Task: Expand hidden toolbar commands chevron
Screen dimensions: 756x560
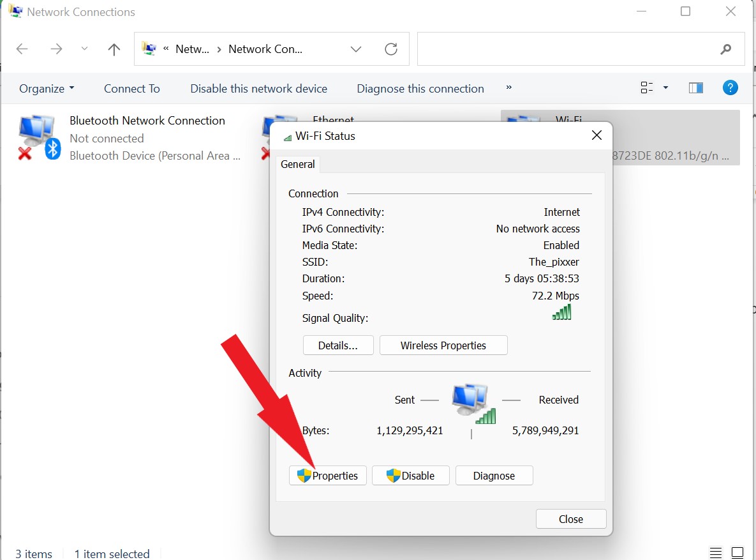Action: tap(508, 89)
